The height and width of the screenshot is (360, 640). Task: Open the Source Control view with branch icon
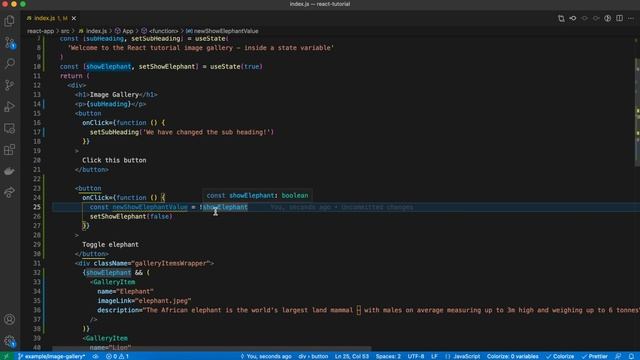[x=9, y=85]
